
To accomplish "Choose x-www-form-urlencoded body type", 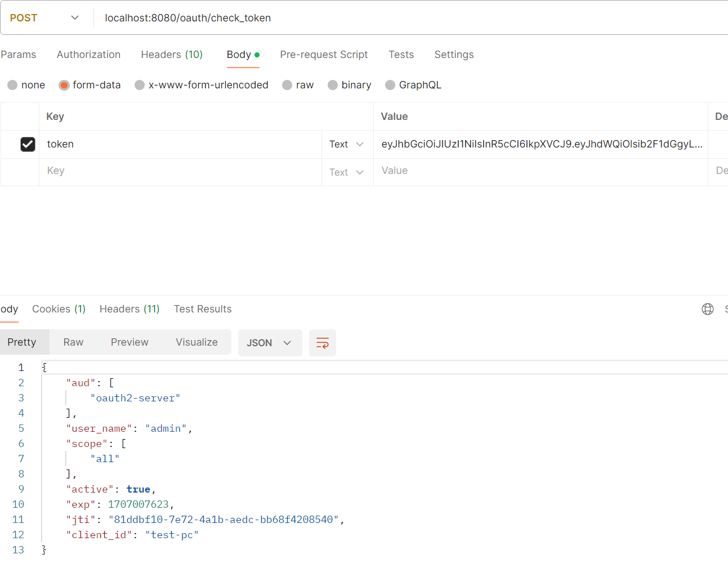I will click(x=202, y=85).
